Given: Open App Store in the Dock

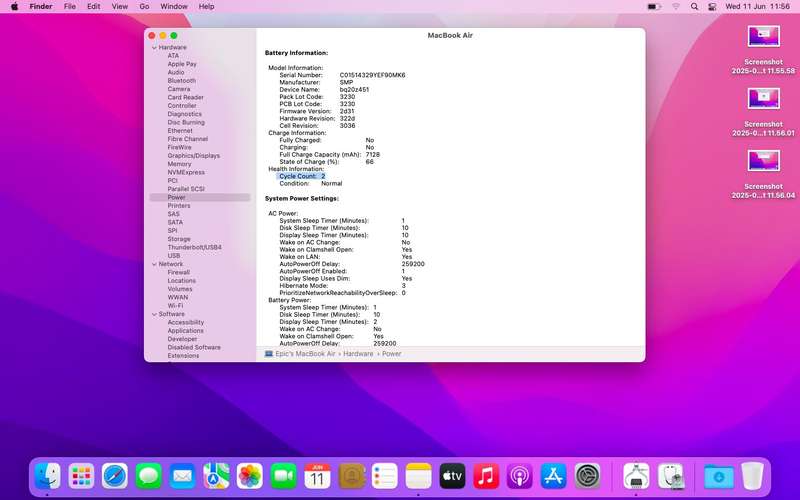Looking at the screenshot, I should (x=553, y=477).
